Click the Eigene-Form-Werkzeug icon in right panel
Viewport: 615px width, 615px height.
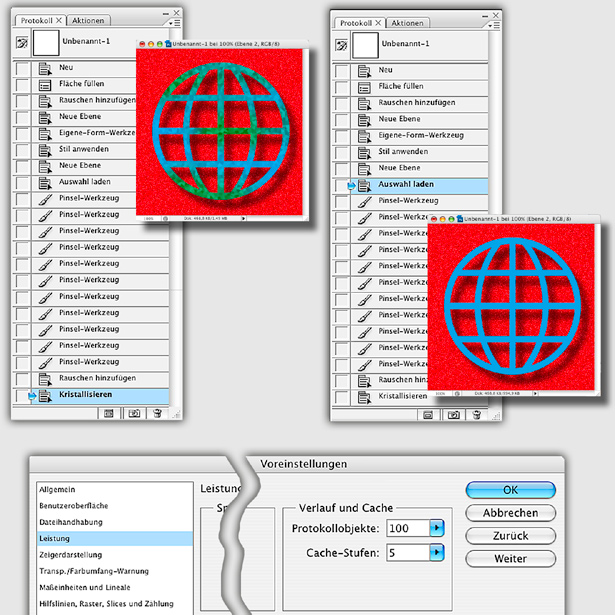pos(364,136)
